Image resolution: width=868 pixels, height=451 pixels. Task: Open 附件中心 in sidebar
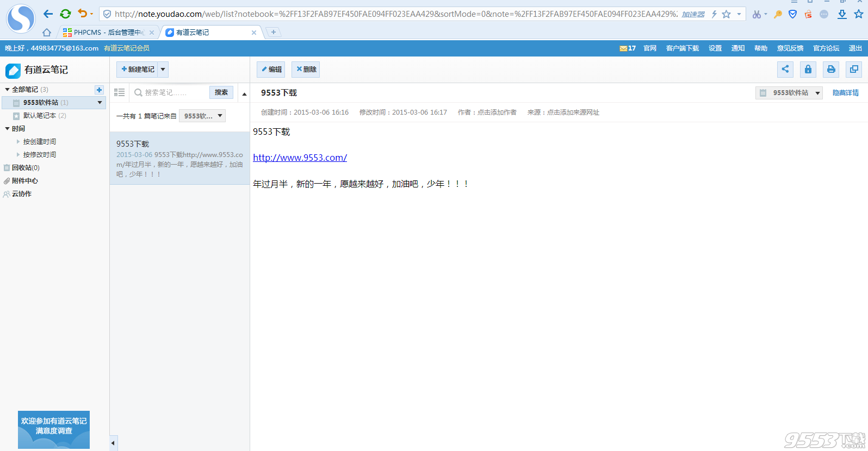pos(24,181)
